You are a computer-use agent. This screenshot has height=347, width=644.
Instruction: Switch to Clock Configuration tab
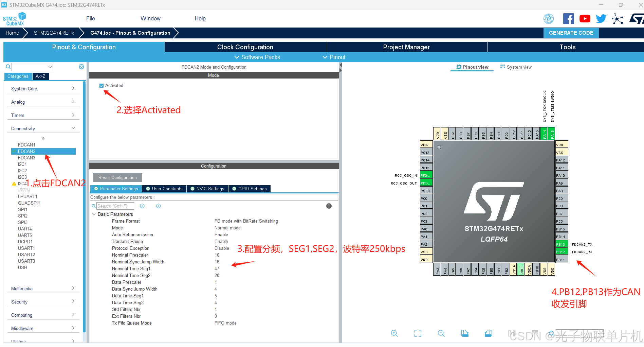click(245, 47)
